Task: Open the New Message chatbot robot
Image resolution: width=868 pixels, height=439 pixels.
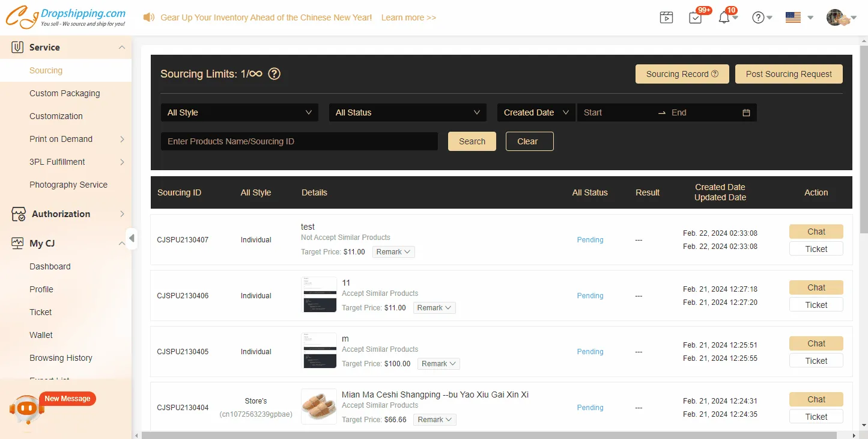Action: click(x=27, y=410)
